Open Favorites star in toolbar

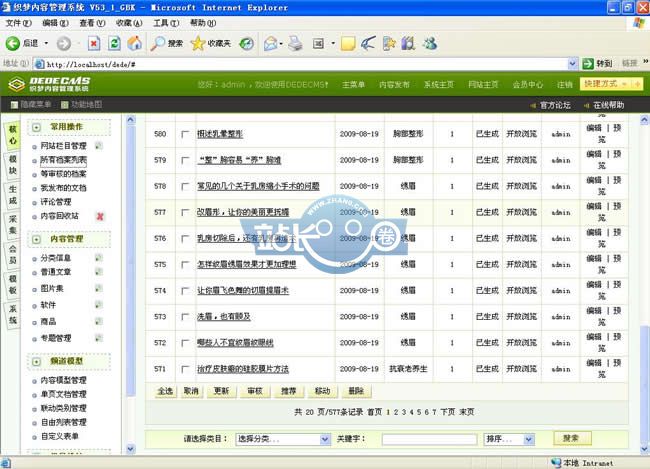pyautogui.click(x=198, y=43)
